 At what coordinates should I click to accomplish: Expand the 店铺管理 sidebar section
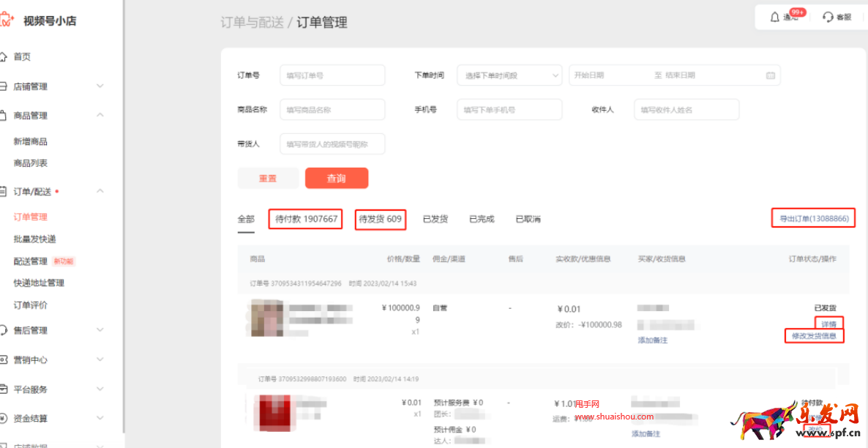(x=100, y=86)
